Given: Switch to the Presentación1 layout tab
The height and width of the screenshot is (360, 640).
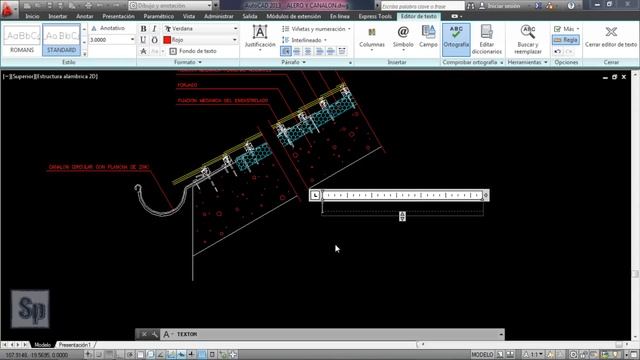Looking at the screenshot, I should 75,345.
